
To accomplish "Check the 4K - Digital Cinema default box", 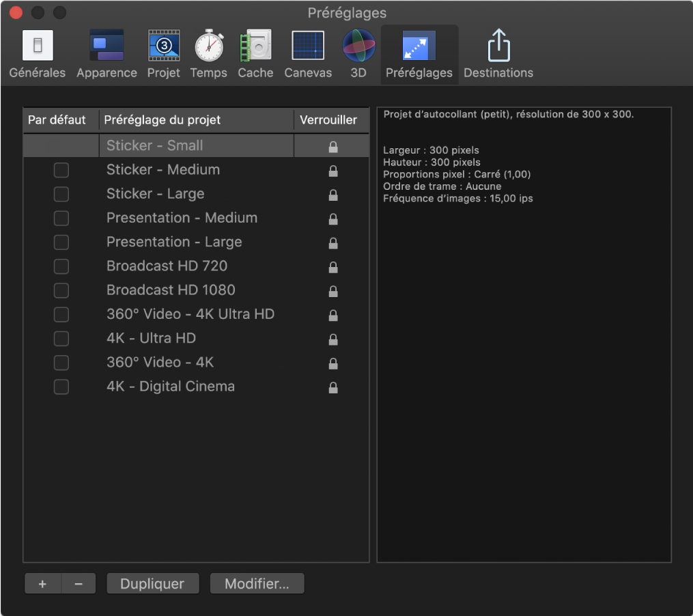I will [61, 387].
